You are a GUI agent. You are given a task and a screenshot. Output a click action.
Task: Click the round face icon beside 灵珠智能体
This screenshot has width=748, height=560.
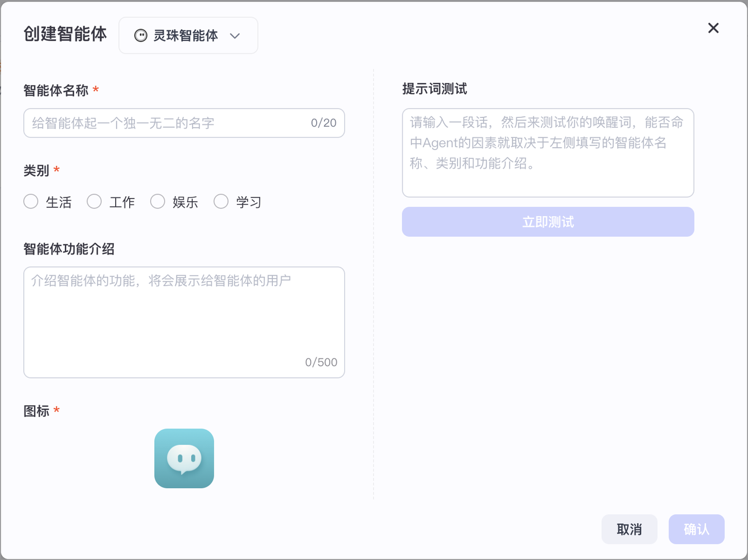point(141,36)
